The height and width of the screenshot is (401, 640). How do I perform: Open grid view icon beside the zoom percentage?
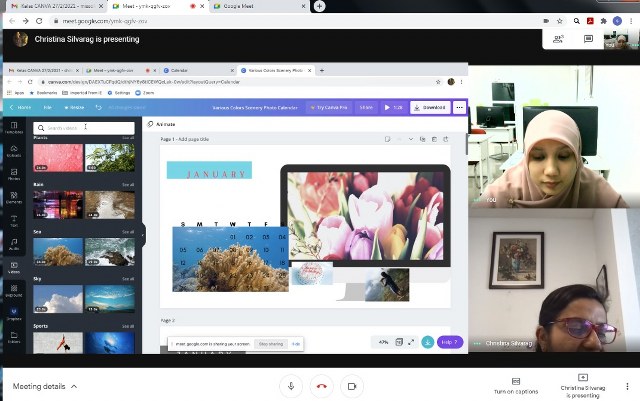[399, 342]
